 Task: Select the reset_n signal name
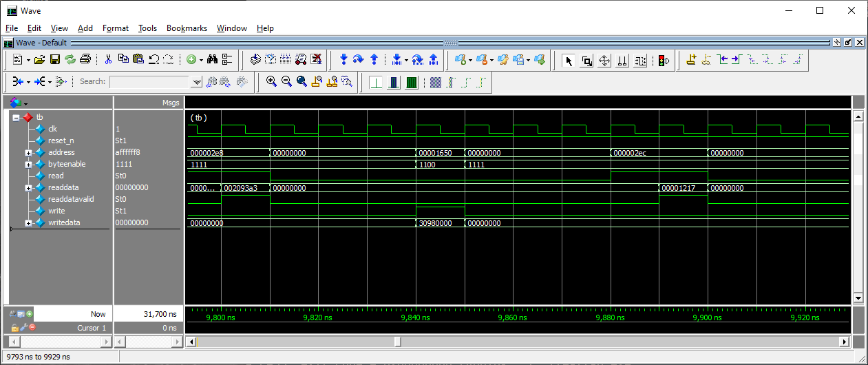click(x=61, y=140)
